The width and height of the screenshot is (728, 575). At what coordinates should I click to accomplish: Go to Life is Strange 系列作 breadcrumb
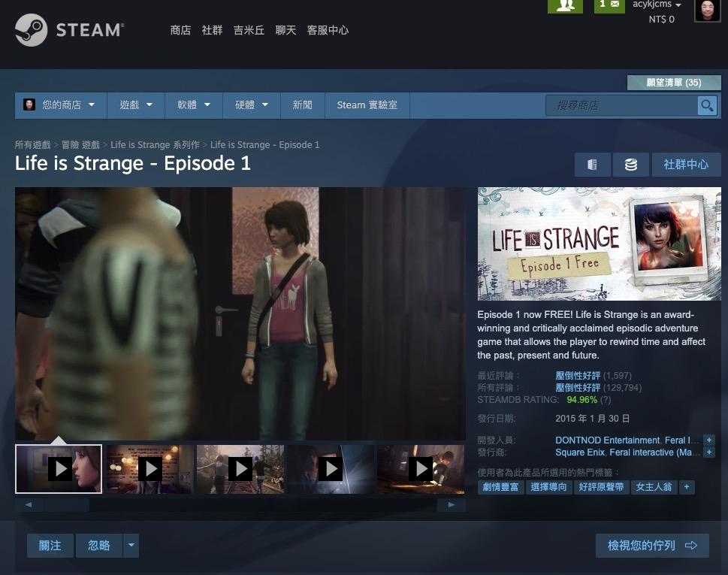click(x=155, y=145)
